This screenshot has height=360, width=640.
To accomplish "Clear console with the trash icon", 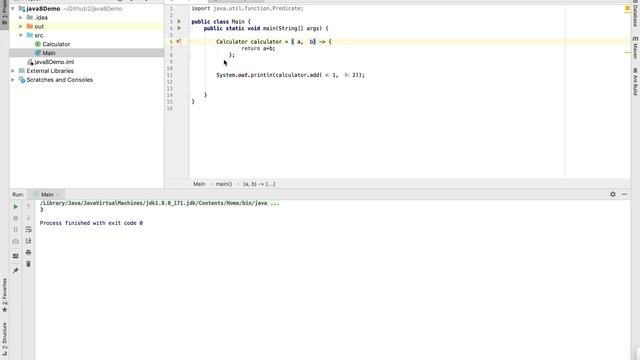I will 29,264.
